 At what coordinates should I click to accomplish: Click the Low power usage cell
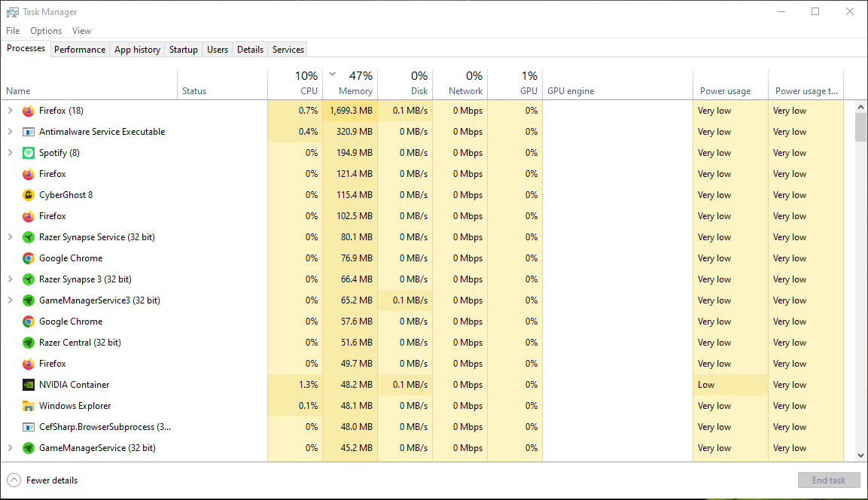pyautogui.click(x=731, y=385)
